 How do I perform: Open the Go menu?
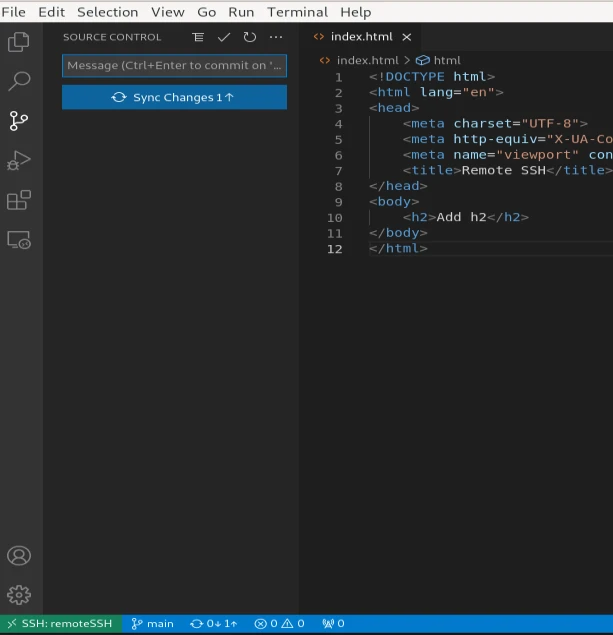[x=206, y=12]
